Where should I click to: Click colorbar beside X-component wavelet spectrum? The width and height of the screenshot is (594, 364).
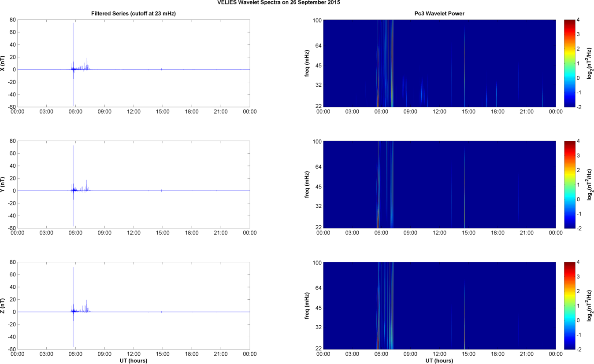569,63
